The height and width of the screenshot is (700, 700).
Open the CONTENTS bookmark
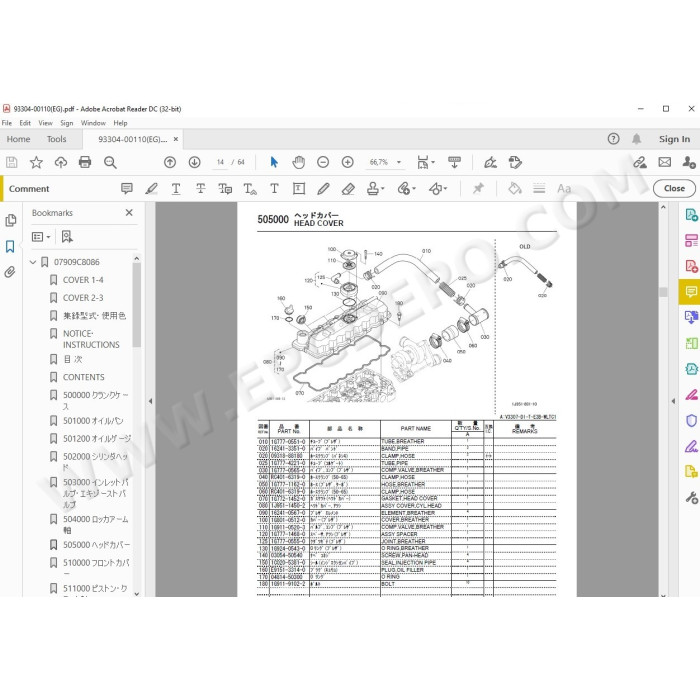83,377
